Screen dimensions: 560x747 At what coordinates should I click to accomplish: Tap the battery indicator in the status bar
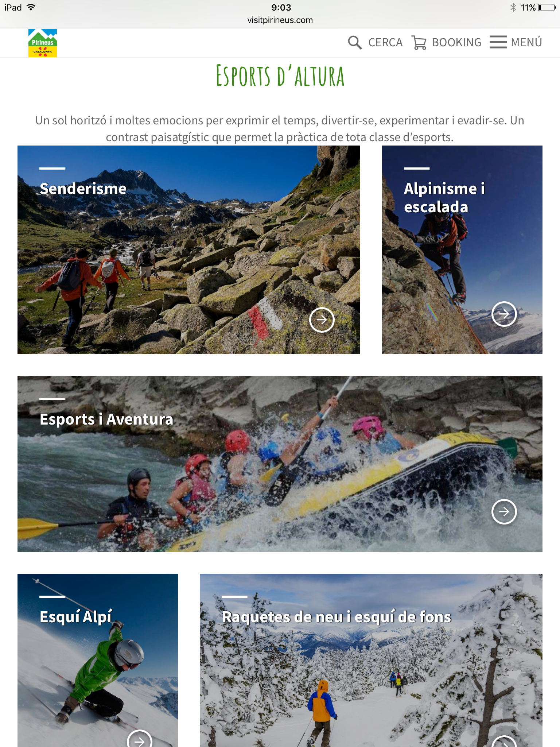pos(547,7)
